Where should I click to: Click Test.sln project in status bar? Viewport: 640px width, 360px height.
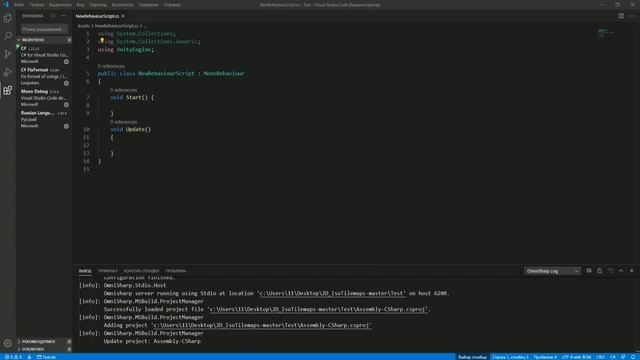pos(47,357)
